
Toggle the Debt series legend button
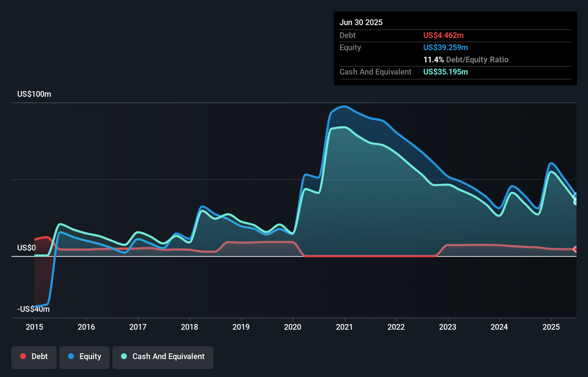[x=34, y=357]
